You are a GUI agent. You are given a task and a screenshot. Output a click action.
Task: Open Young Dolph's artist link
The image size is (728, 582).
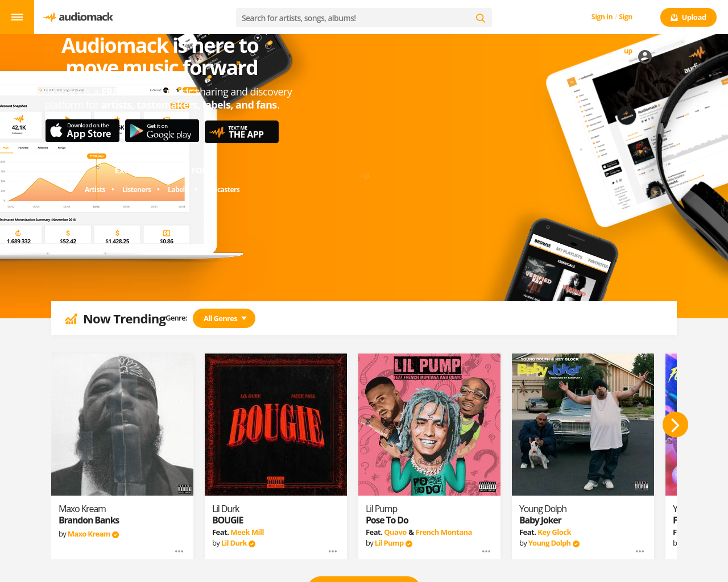pos(549,543)
